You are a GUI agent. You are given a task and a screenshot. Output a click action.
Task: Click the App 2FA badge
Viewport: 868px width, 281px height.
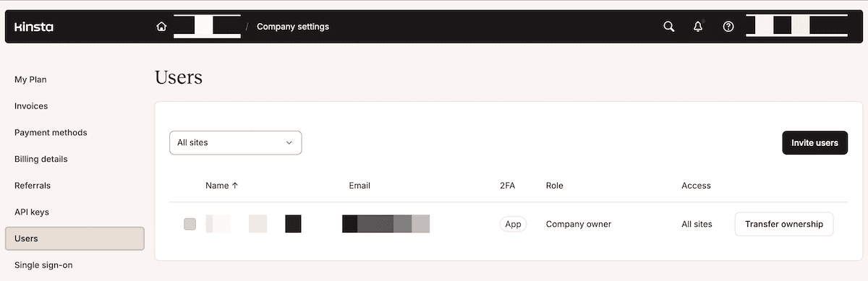click(513, 224)
